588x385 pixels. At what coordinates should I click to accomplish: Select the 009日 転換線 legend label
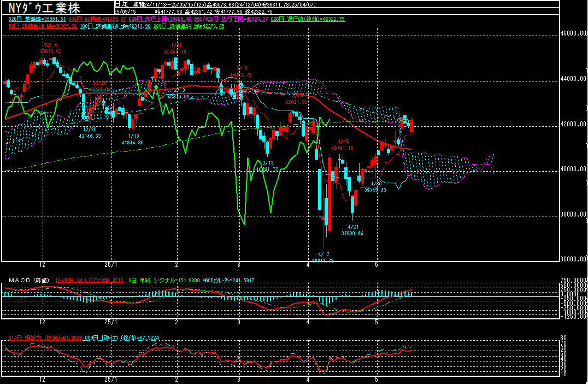point(97,19)
